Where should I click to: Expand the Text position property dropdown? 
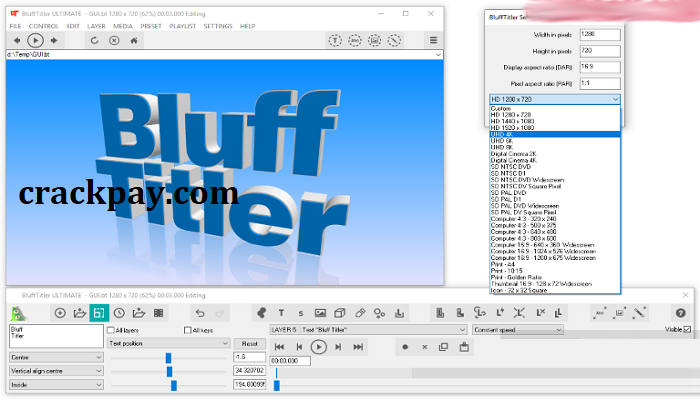(169, 343)
